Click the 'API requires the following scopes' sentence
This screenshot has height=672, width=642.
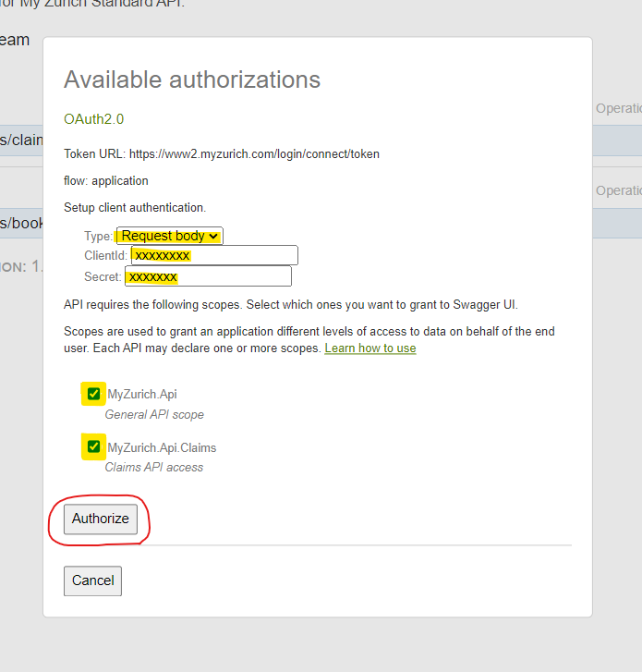point(291,305)
